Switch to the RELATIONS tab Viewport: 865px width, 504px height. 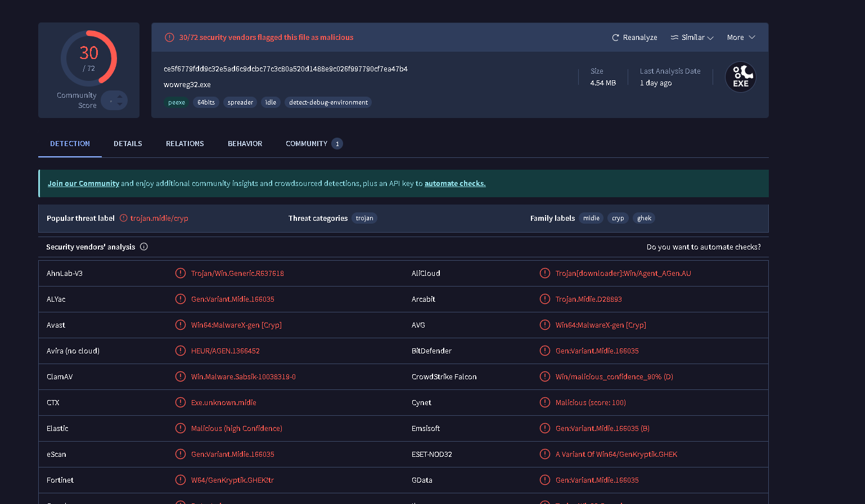[x=185, y=144]
